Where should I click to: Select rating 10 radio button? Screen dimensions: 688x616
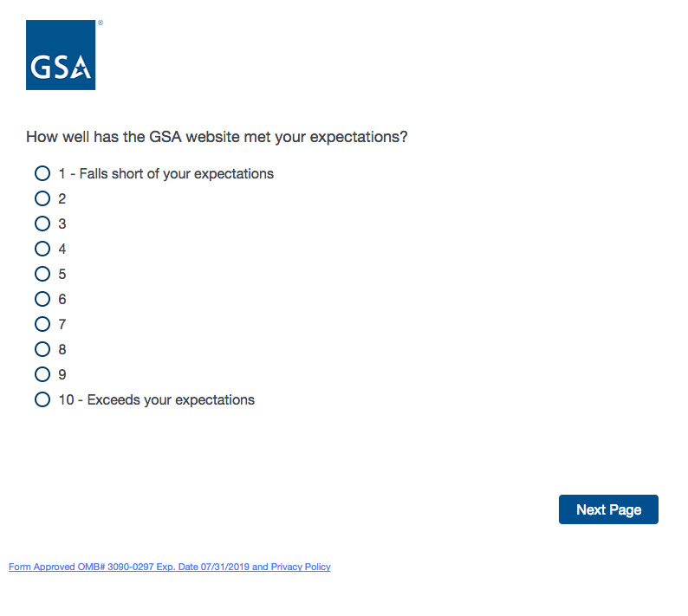click(x=42, y=399)
